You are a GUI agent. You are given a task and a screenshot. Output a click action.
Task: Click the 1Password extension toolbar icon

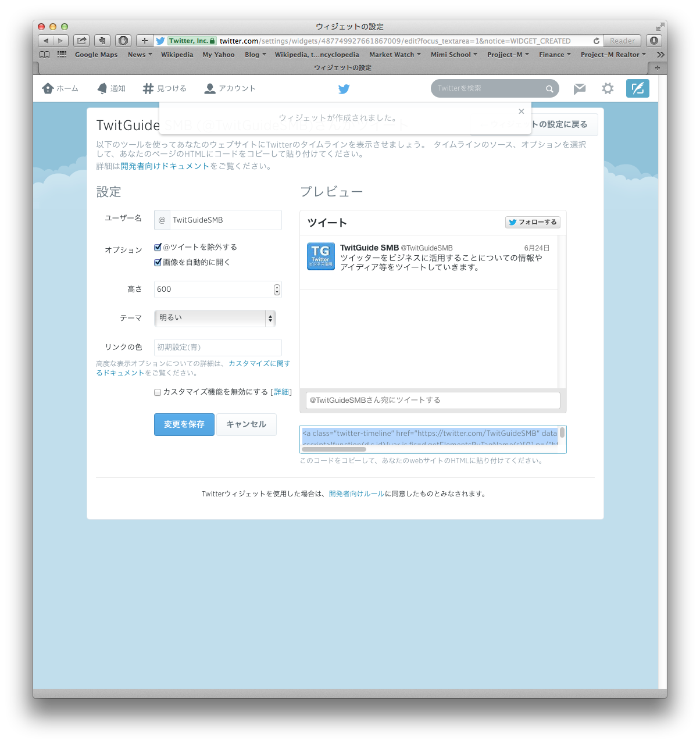point(123,41)
